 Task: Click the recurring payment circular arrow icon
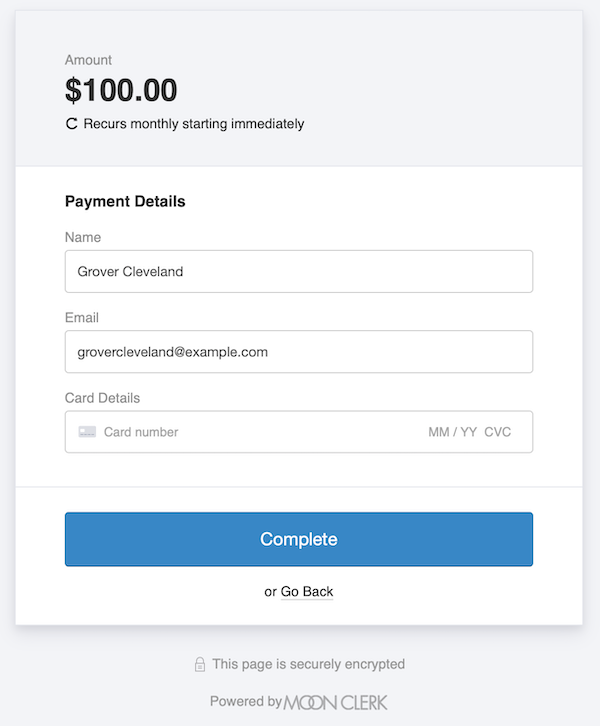(x=71, y=124)
